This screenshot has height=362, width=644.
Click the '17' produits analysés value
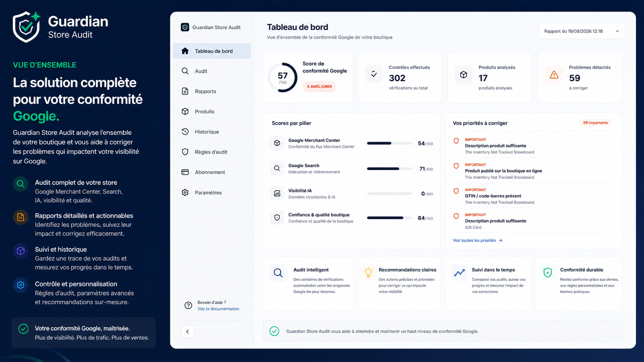point(483,78)
